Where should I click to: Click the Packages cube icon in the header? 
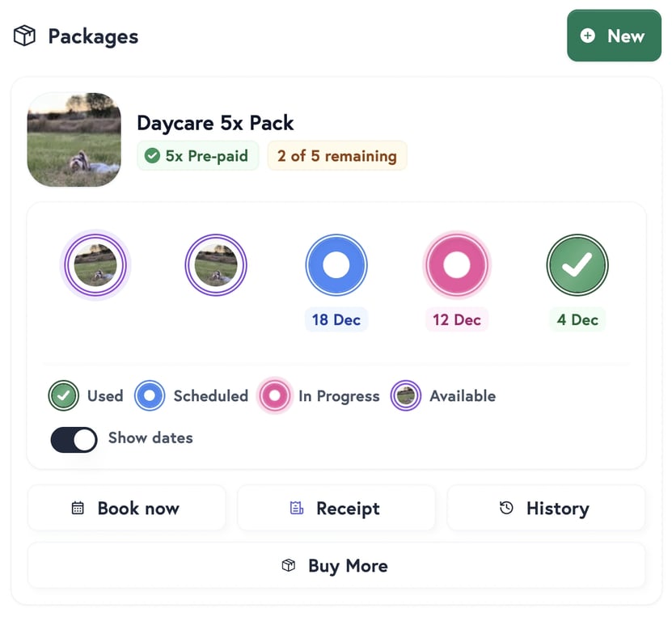[23, 36]
